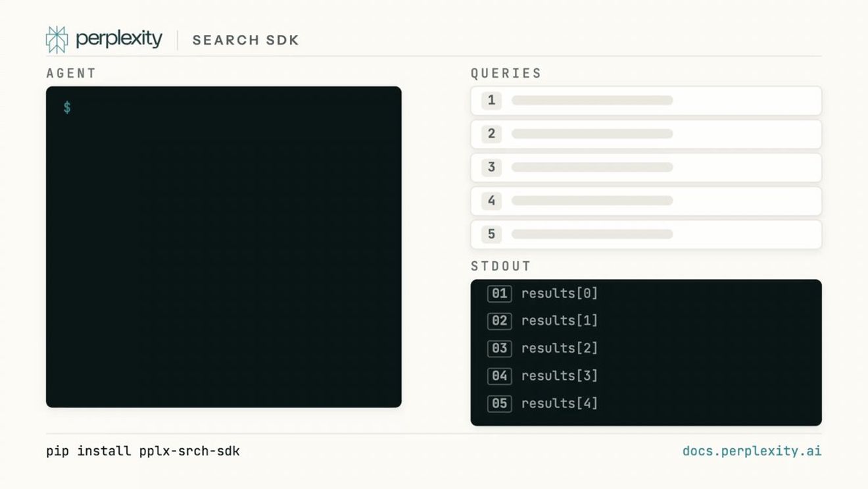Click the number 3 badge in queries
868x489 pixels.
click(x=491, y=167)
